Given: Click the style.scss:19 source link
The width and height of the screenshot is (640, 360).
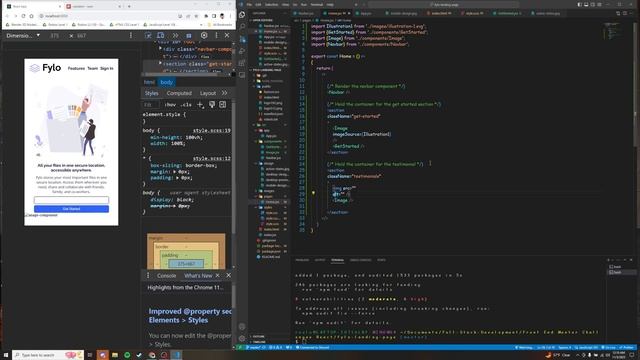Looking at the screenshot, I should [211, 131].
